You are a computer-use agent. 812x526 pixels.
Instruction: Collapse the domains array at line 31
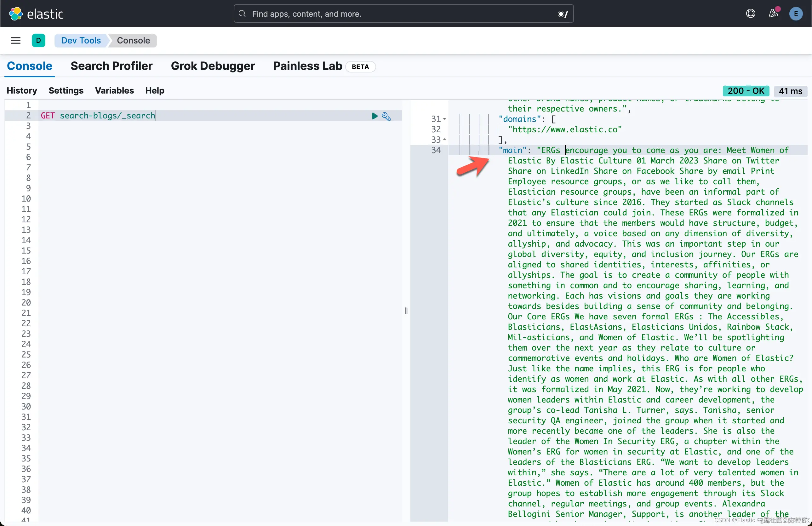pos(444,119)
